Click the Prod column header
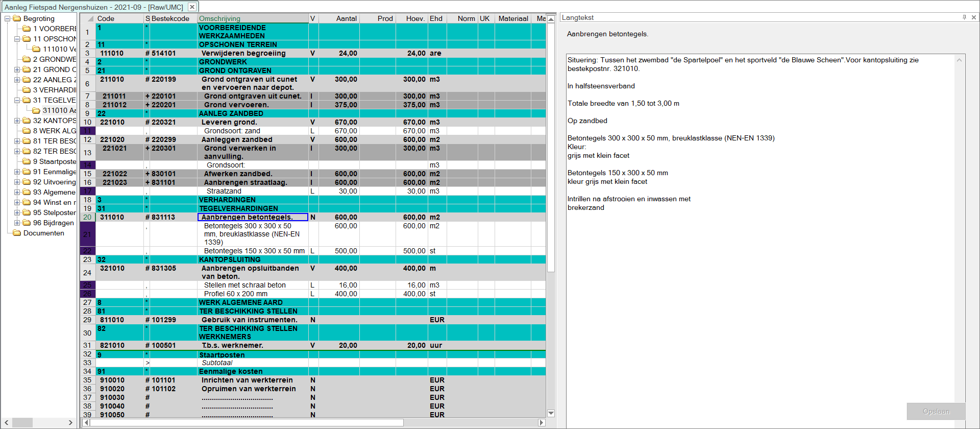 [x=378, y=18]
